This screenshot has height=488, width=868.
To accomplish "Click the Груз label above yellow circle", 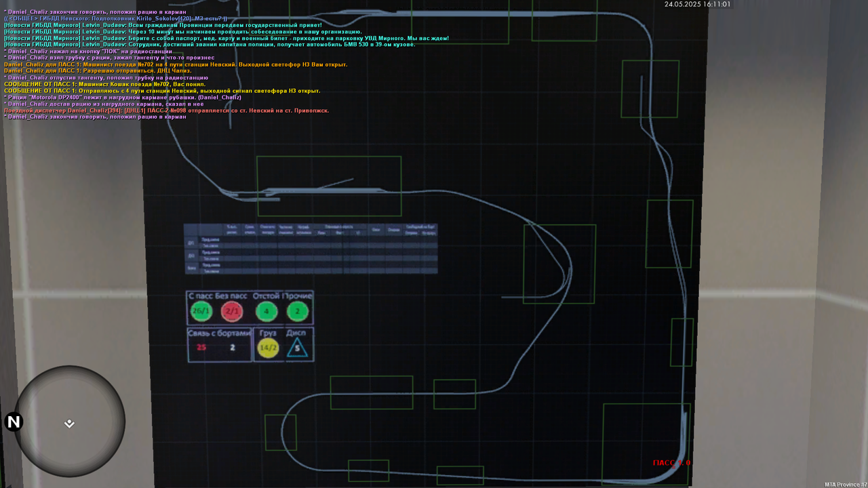I will [x=268, y=333].
